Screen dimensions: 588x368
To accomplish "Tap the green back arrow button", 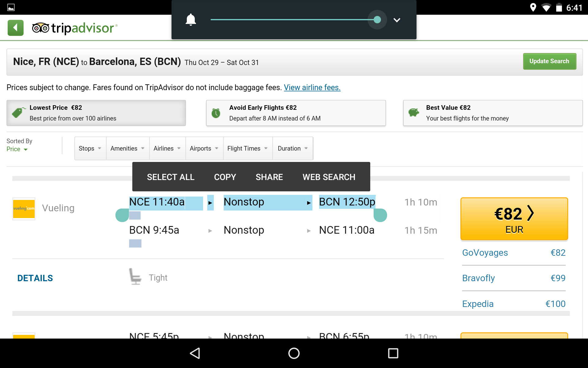I will point(15,28).
